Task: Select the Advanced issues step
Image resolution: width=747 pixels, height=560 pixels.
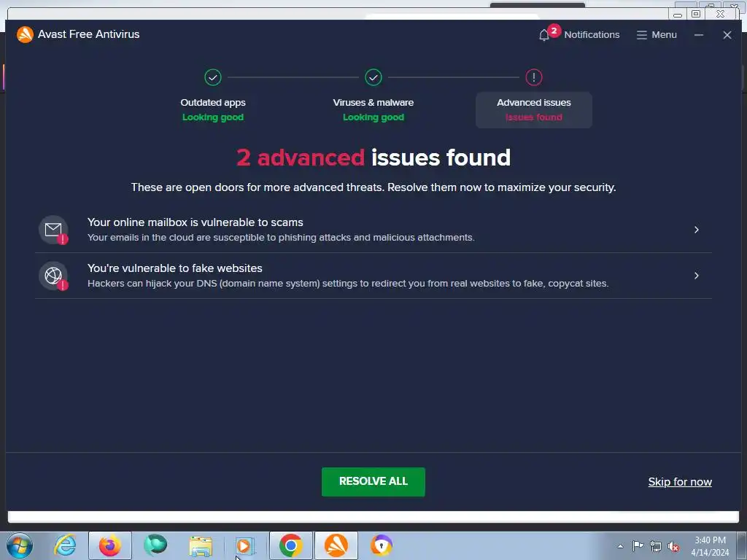Action: (x=533, y=110)
